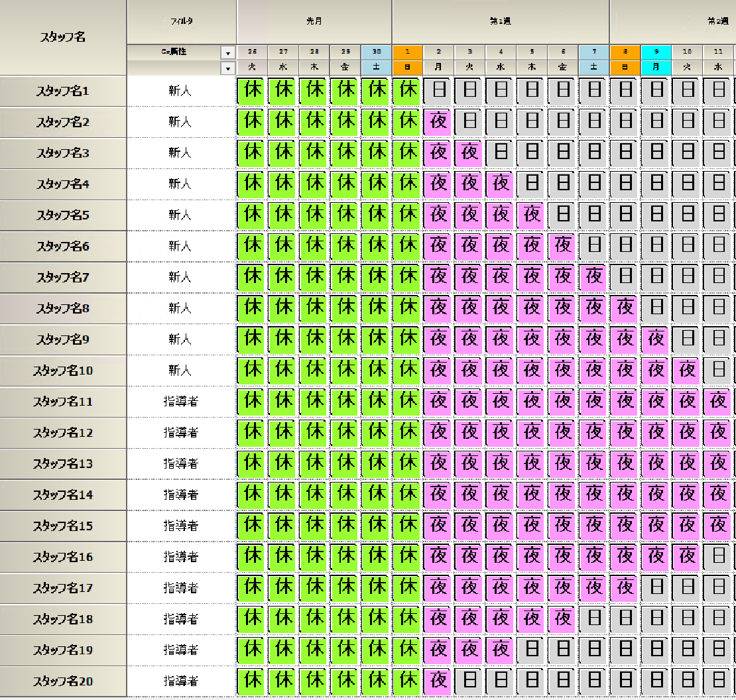Click 新人 attribute for スタッフ名3
The image size is (736, 700).
pos(180,153)
